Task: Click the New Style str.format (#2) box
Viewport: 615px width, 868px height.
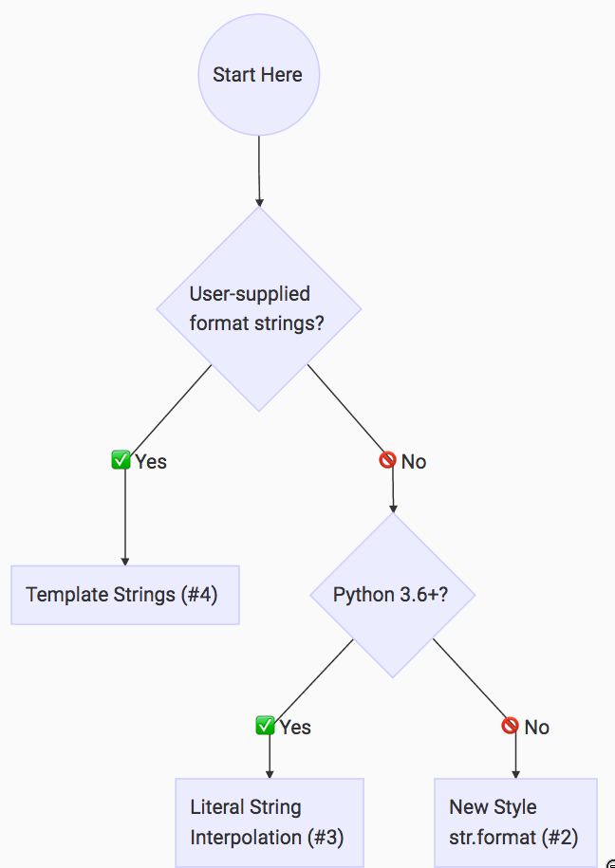Action: (515, 822)
